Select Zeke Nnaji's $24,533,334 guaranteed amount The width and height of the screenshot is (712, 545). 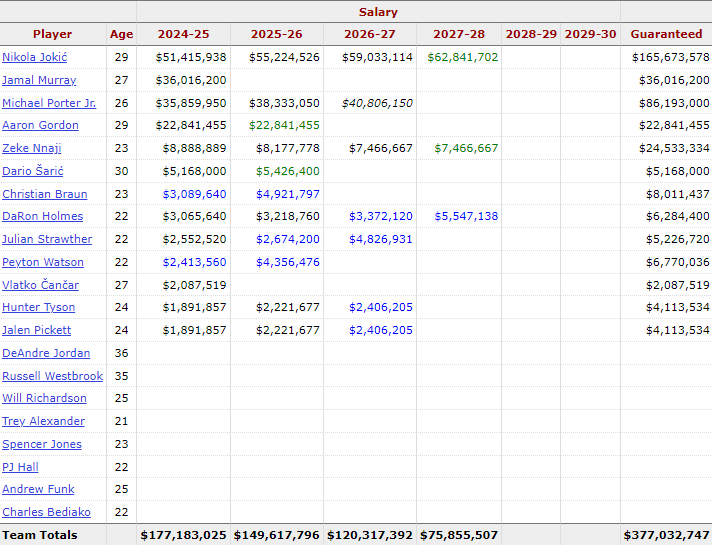[674, 149]
